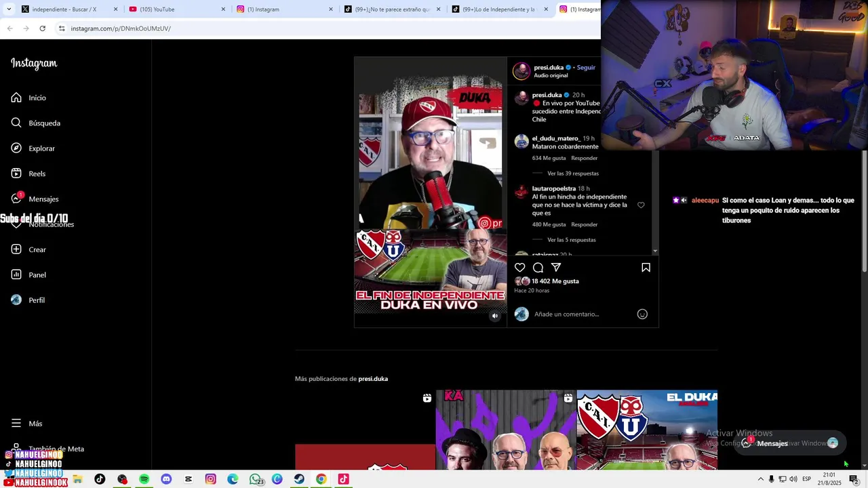868x488 pixels.
Task: Switch to the 'independiente - Buscar / X' tab
Action: pos(64,9)
